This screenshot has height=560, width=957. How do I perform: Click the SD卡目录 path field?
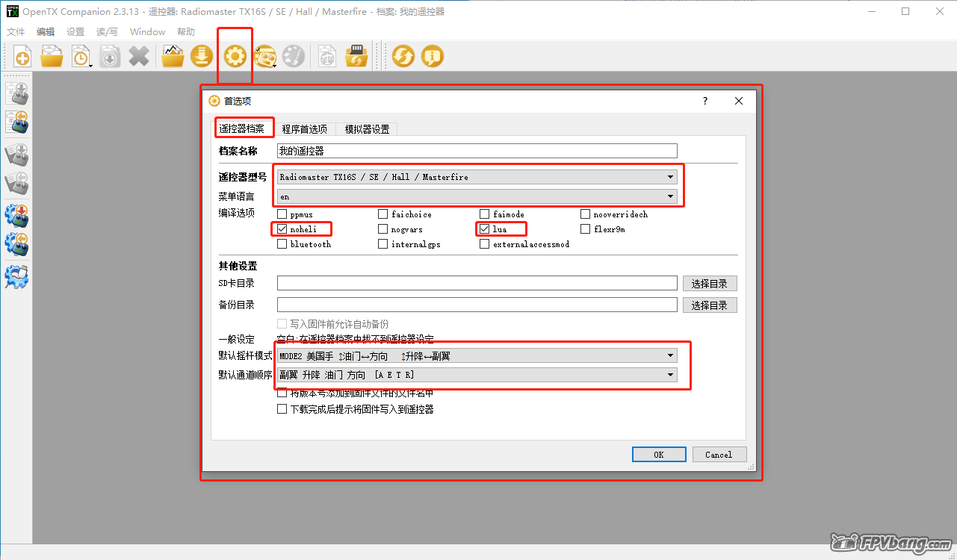477,283
